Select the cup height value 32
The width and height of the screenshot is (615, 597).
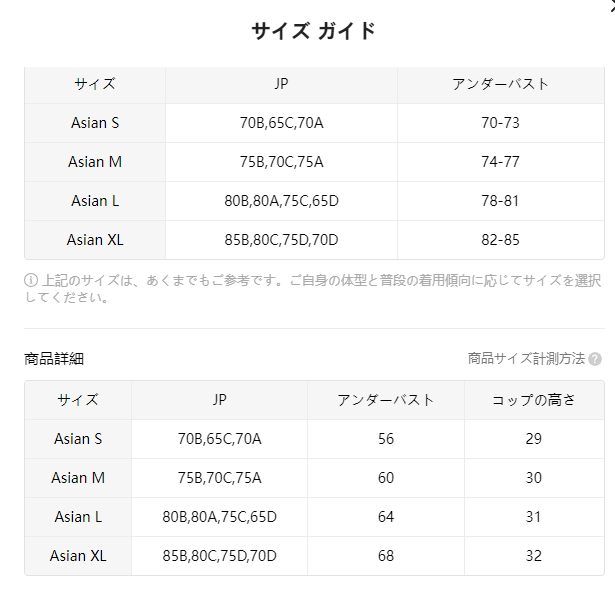tap(534, 556)
